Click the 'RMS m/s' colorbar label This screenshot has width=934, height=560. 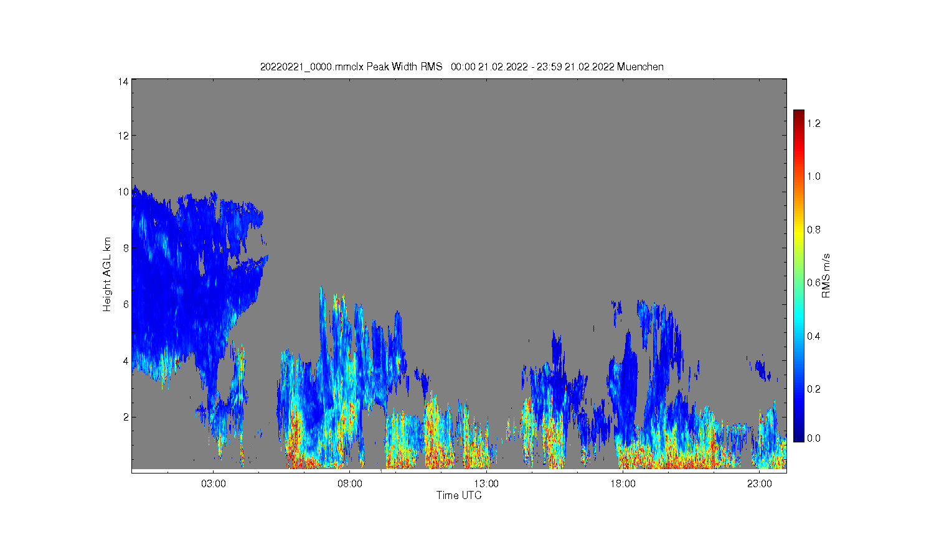tap(826, 276)
